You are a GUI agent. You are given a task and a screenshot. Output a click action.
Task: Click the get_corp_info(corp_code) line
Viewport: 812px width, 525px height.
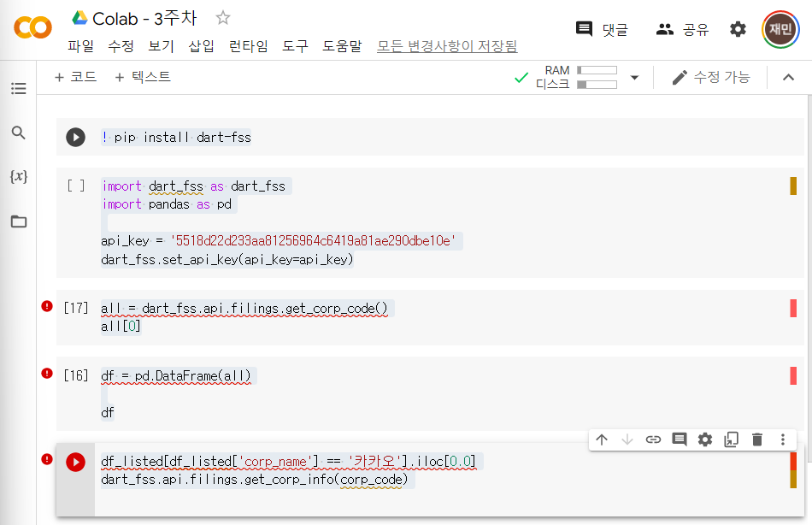coord(254,480)
